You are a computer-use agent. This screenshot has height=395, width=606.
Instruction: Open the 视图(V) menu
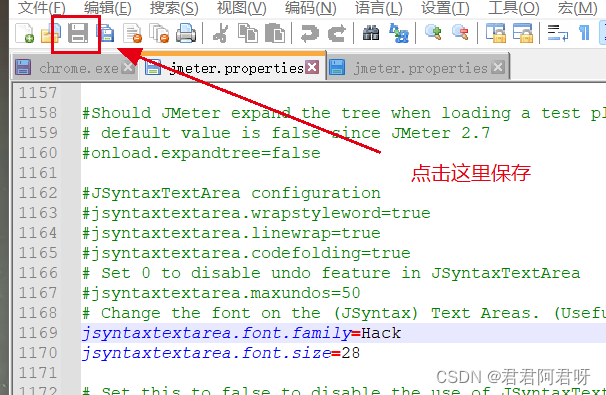[242, 8]
